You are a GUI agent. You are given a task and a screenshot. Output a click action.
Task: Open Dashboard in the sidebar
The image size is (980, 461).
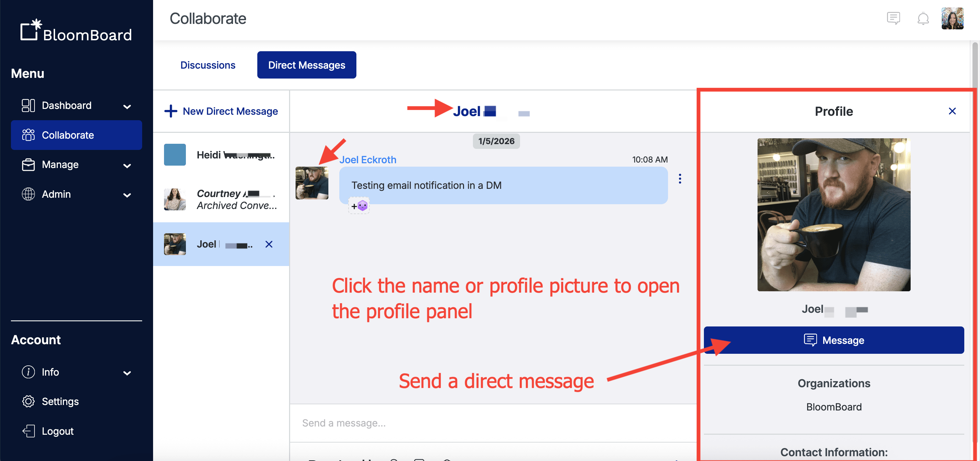pyautogui.click(x=77, y=105)
